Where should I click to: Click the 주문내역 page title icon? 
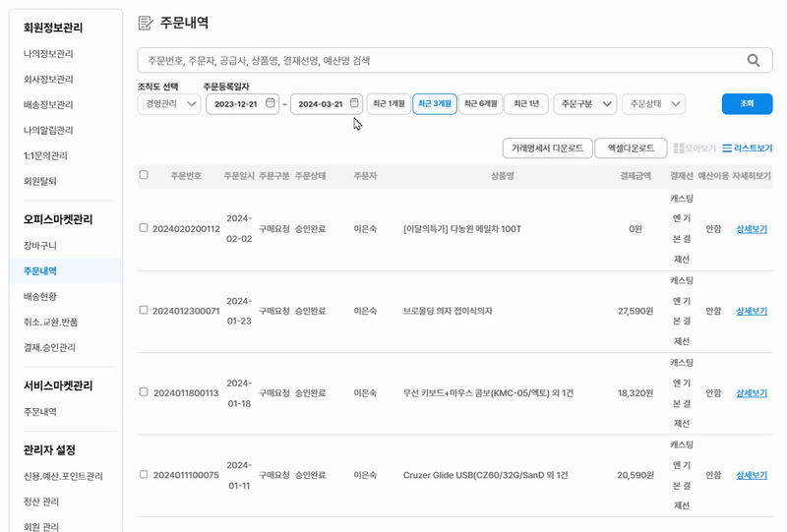coord(146,23)
